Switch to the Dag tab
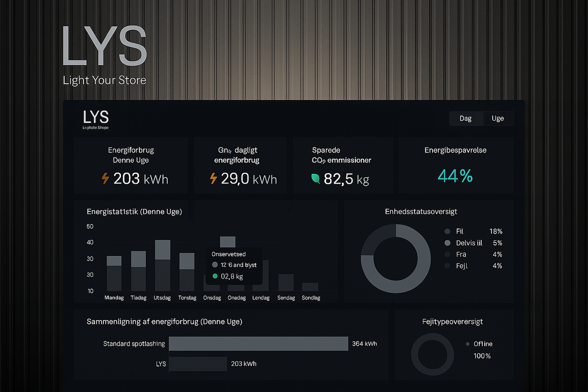 coord(466,118)
